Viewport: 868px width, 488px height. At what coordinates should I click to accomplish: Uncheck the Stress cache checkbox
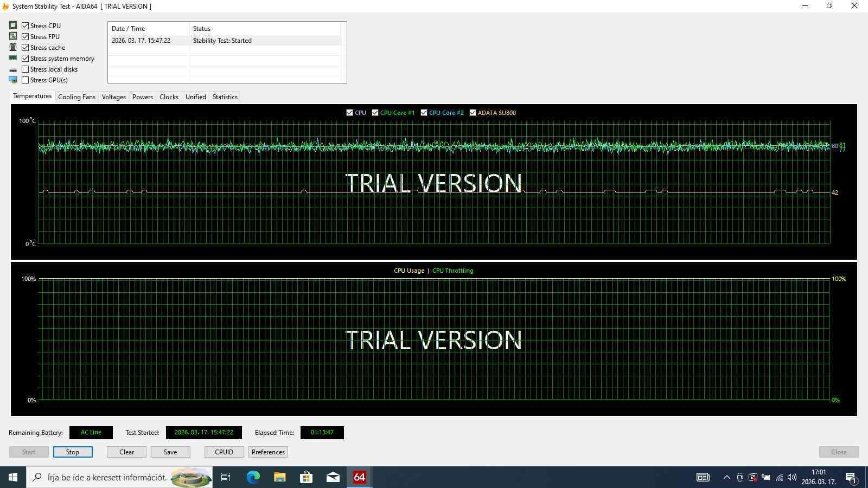pos(25,47)
